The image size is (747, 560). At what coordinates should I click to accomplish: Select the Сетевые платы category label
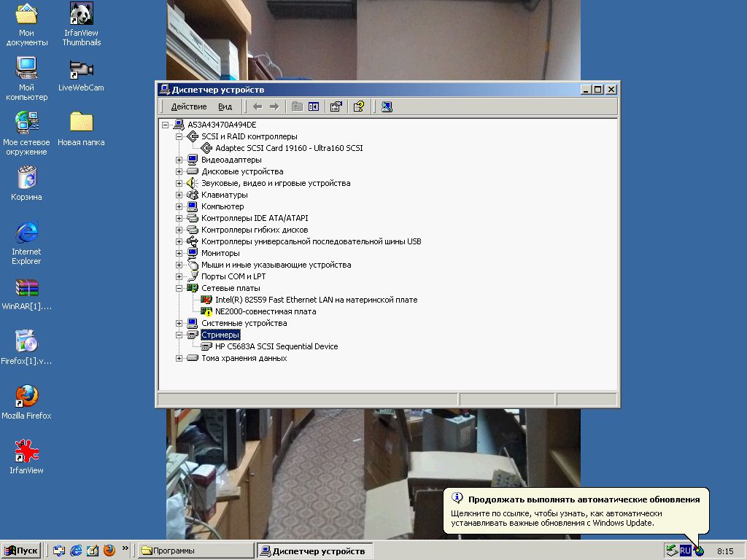click(231, 288)
